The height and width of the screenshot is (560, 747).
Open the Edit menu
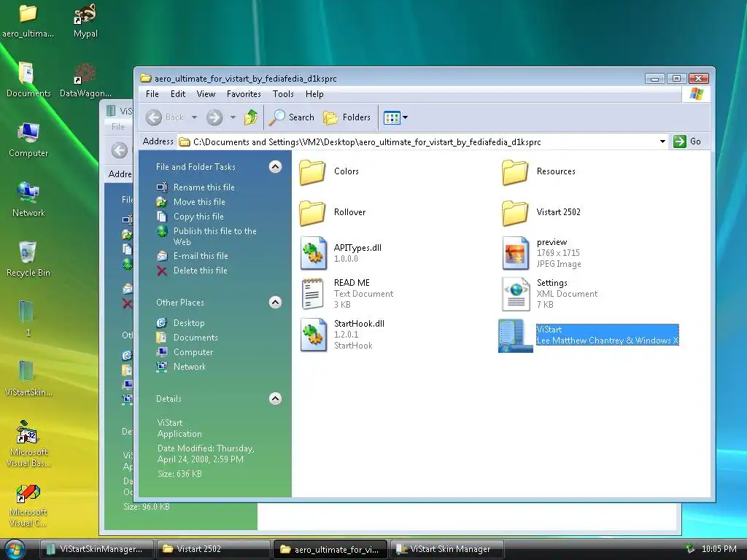click(178, 94)
